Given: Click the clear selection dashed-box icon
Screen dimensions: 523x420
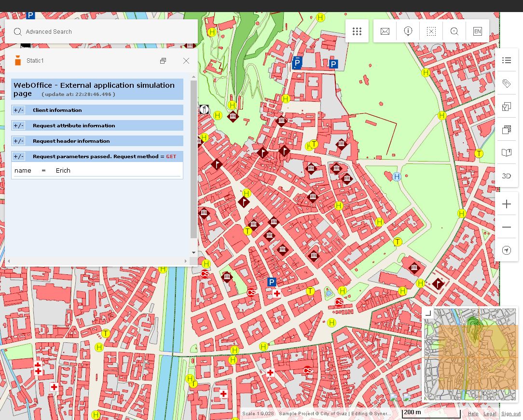Looking at the screenshot, I should click(x=431, y=31).
